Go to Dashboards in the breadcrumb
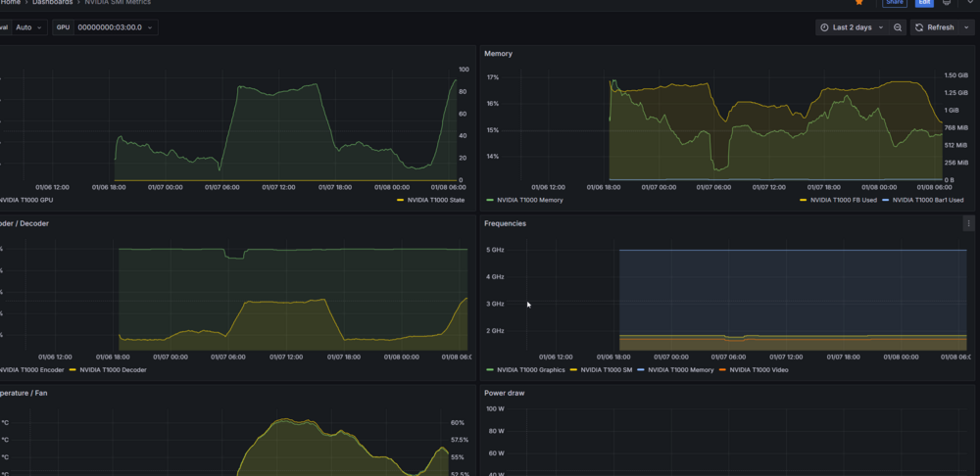980x476 pixels. pos(53,3)
